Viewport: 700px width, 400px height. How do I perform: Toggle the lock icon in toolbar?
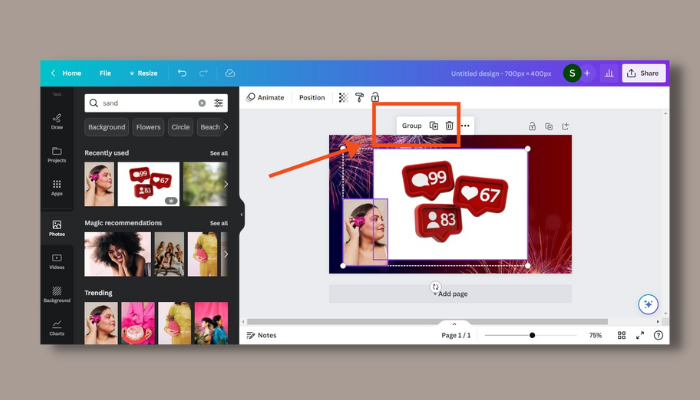[x=375, y=97]
